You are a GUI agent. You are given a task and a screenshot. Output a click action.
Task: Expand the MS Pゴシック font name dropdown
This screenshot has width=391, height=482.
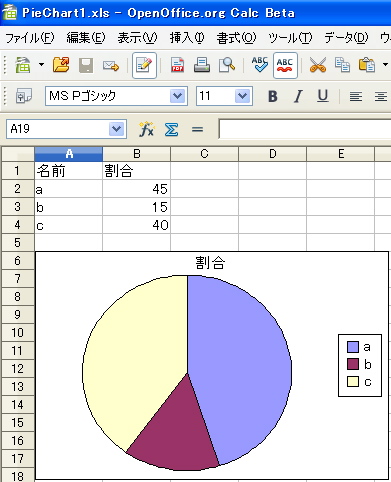[x=177, y=96]
